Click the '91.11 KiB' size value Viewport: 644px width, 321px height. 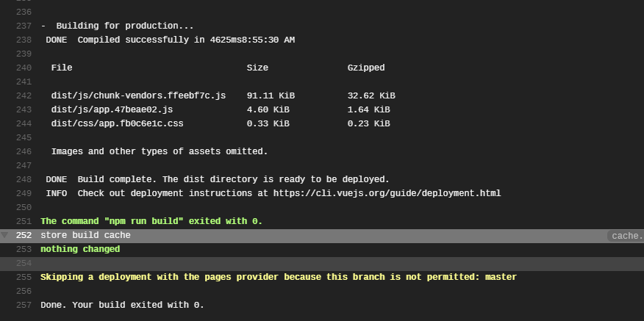coord(271,95)
